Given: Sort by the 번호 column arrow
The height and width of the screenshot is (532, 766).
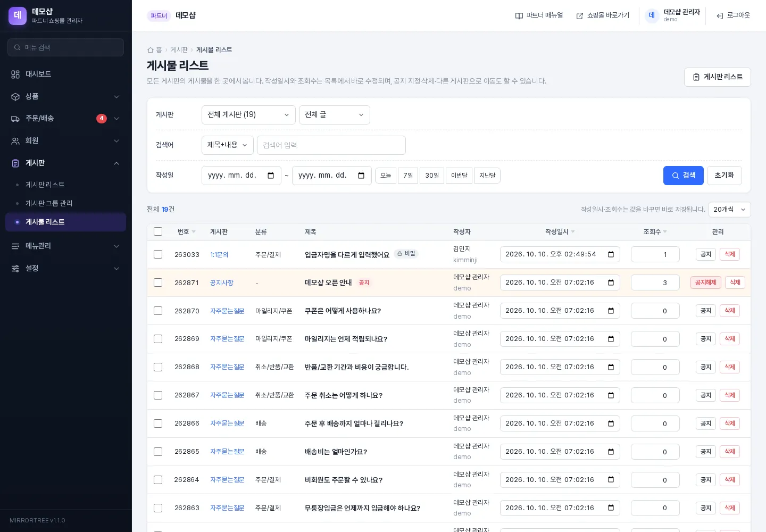Looking at the screenshot, I should coord(194,232).
